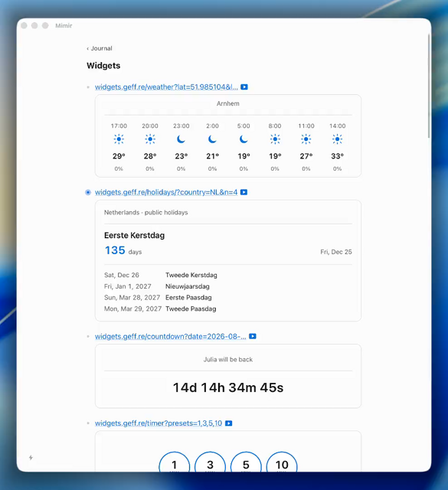
Task: Open the widgets.geff.re/weather link
Action: tap(166, 87)
